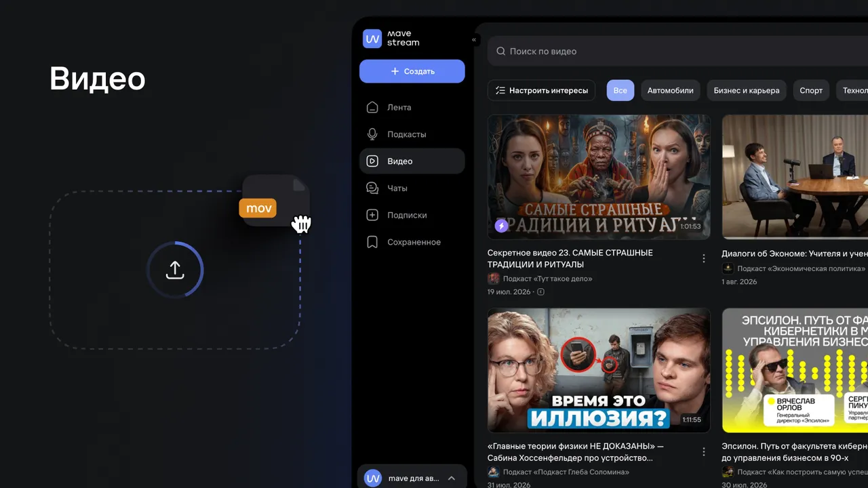Screen dimensions: 868x488
Task: Open the ЭПСИЛОН video thumbnail
Action: click(795, 370)
